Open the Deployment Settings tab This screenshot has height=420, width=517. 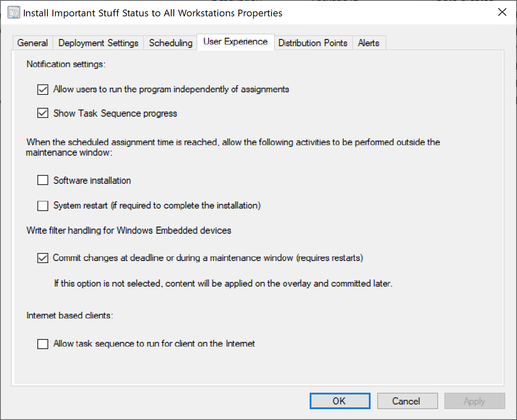pyautogui.click(x=98, y=42)
